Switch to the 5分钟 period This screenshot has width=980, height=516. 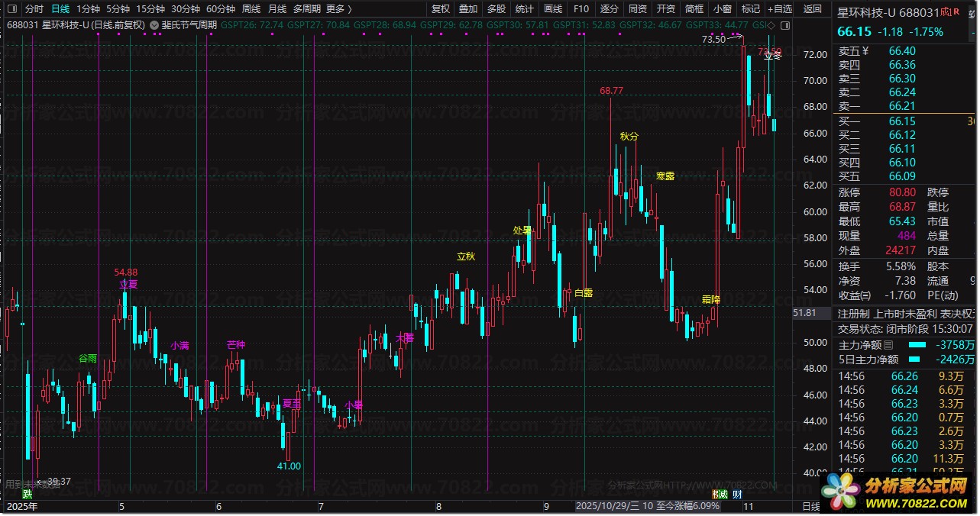pos(118,9)
